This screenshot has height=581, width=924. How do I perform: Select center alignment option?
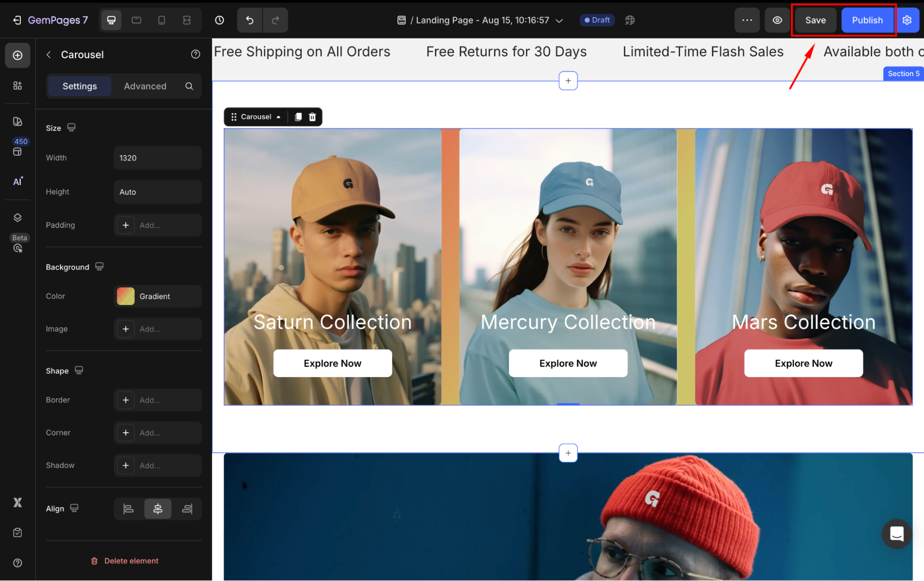(158, 509)
